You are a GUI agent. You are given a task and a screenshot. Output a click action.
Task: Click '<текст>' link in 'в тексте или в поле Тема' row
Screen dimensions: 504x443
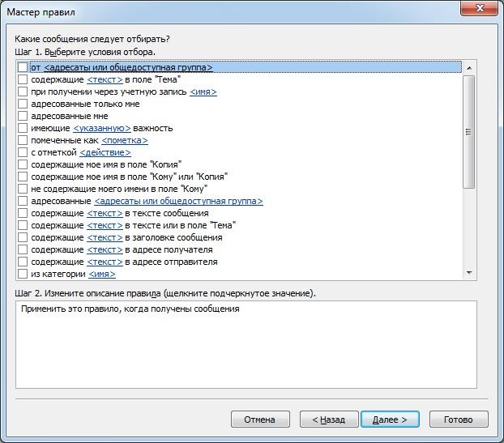[x=105, y=225]
